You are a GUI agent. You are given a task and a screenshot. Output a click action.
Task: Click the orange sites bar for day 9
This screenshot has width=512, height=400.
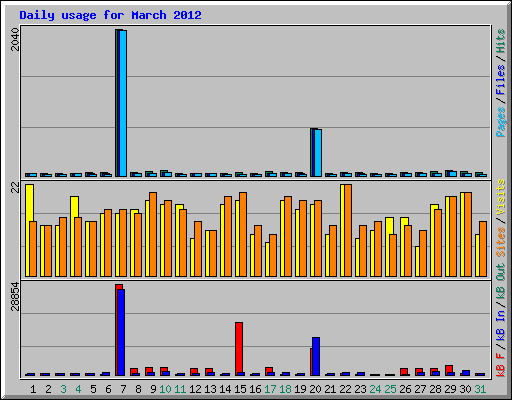(153, 234)
